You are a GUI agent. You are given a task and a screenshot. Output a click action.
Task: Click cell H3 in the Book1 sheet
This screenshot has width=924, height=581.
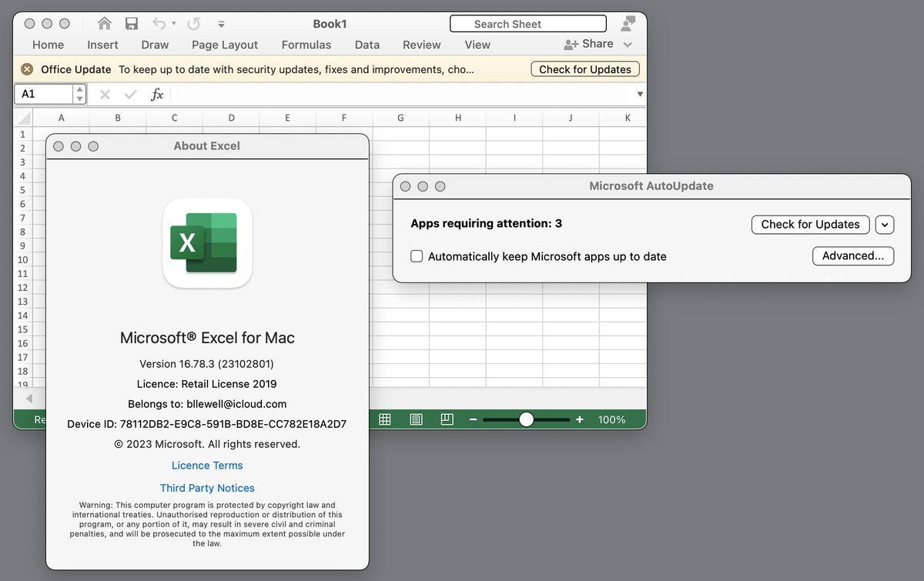pyautogui.click(x=458, y=162)
